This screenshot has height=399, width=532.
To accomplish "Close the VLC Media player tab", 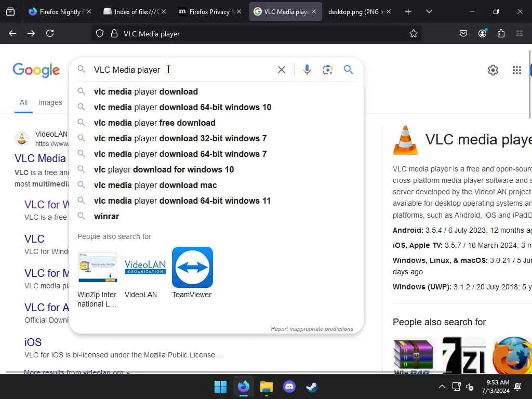I will click(314, 12).
